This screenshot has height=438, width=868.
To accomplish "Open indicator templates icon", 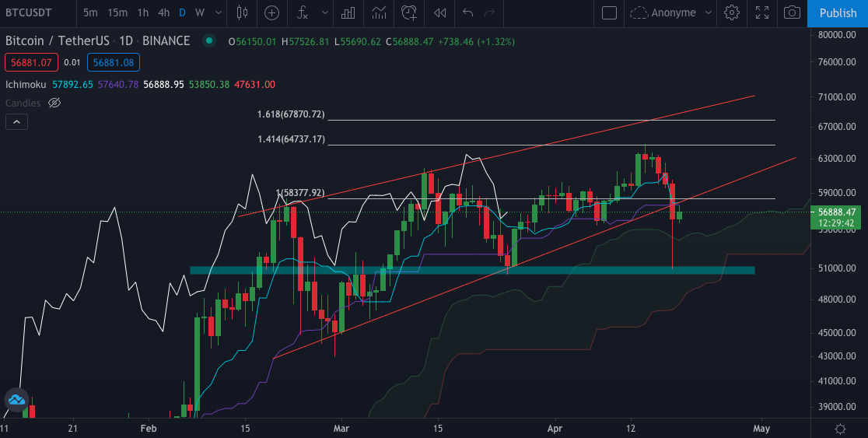I will [x=379, y=12].
